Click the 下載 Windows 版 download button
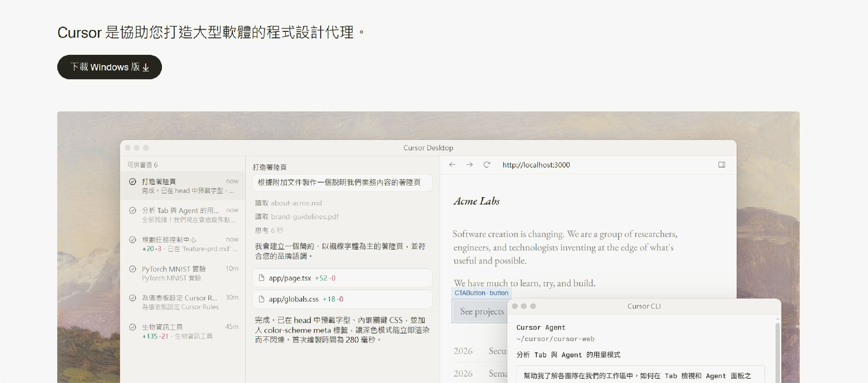This screenshot has height=383, width=868. tap(110, 67)
